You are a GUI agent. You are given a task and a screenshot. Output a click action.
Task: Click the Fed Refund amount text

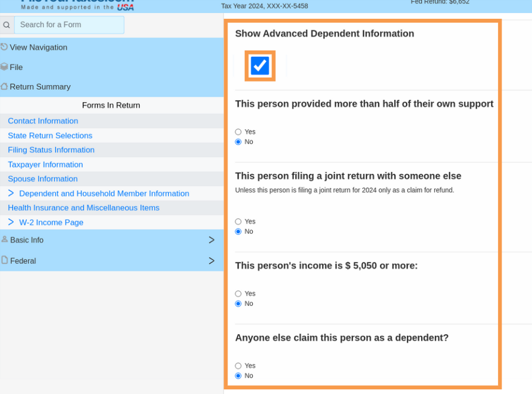440,2
